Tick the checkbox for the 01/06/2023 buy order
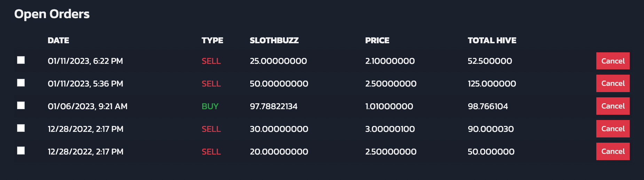Image resolution: width=644 pixels, height=180 pixels. pos(21,105)
